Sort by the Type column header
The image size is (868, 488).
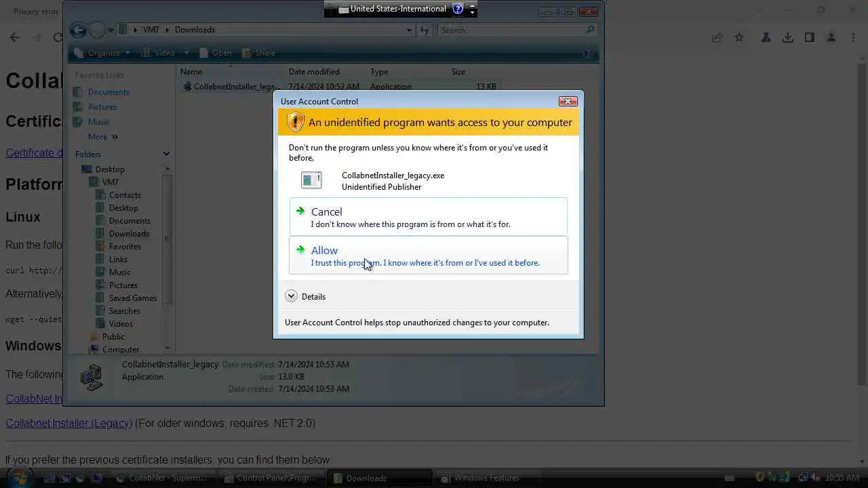coord(407,72)
